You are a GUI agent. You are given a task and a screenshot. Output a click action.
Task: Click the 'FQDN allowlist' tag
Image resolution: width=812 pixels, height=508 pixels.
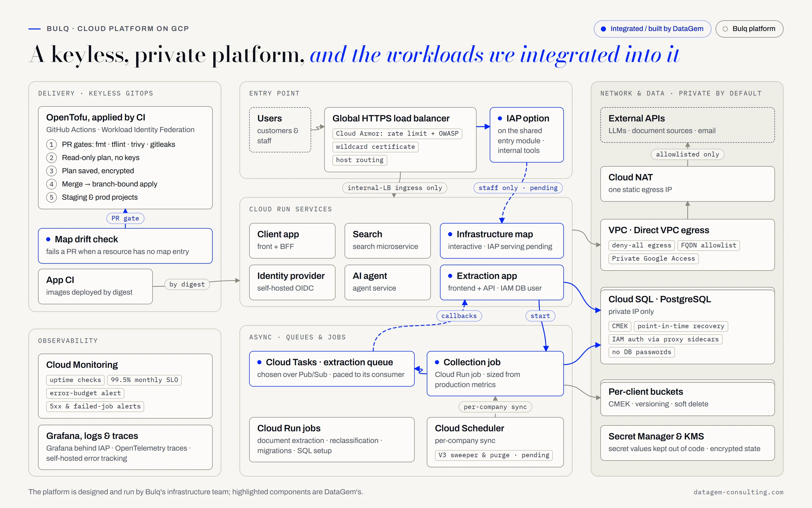pyautogui.click(x=709, y=246)
